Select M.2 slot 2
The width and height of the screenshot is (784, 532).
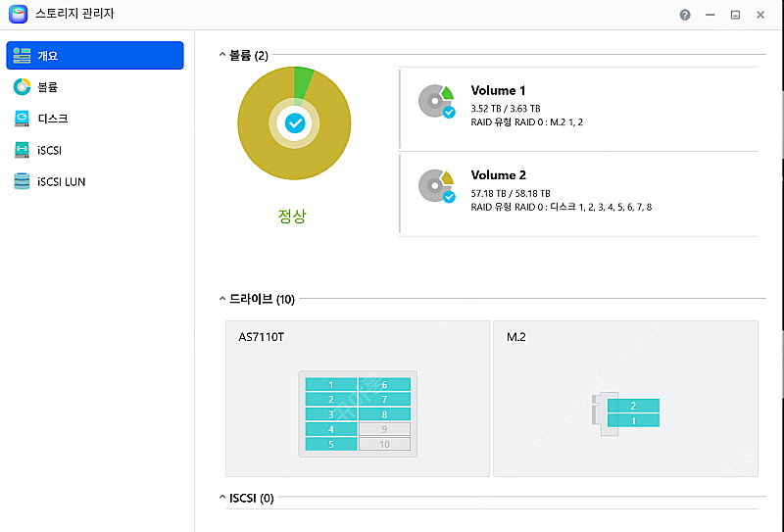tap(633, 406)
